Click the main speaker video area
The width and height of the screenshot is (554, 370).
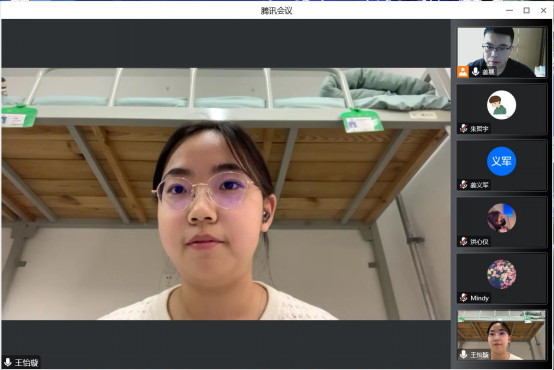tap(226, 194)
